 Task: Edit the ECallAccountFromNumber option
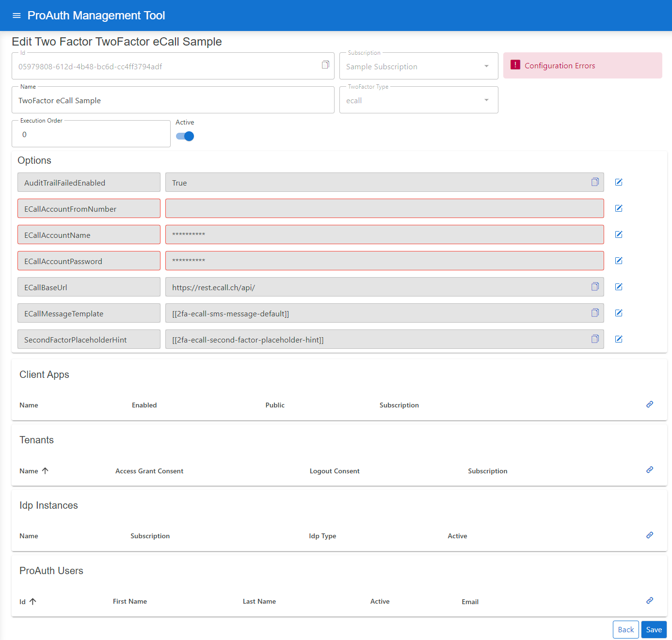[619, 208]
